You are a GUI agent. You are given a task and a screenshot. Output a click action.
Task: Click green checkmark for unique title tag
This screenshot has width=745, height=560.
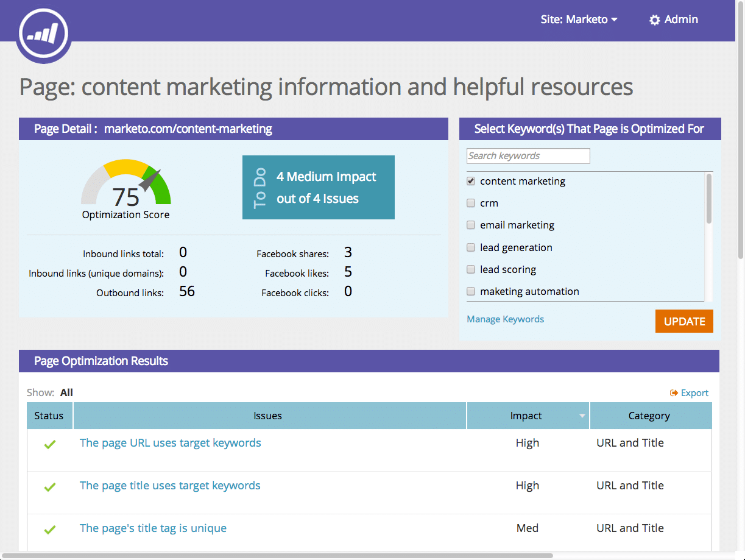[50, 530]
